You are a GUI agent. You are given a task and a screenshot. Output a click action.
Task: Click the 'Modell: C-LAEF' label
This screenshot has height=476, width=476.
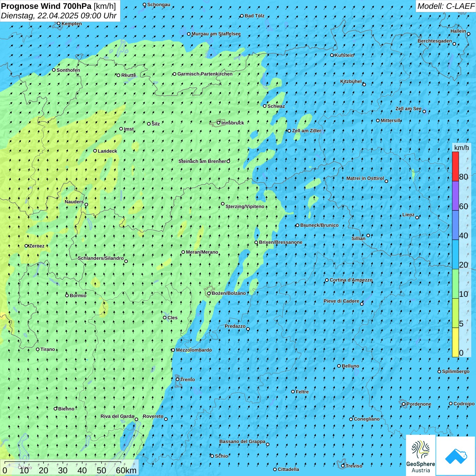[x=446, y=6]
